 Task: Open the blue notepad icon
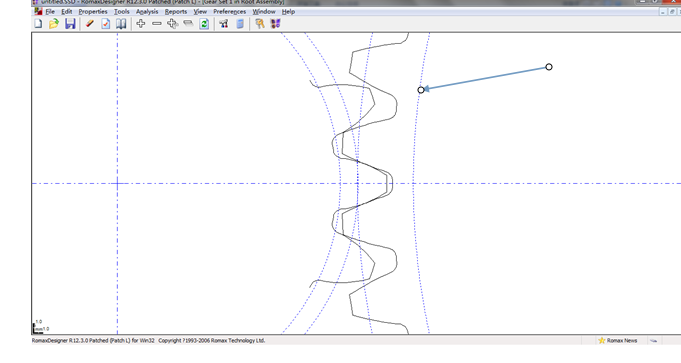click(240, 24)
